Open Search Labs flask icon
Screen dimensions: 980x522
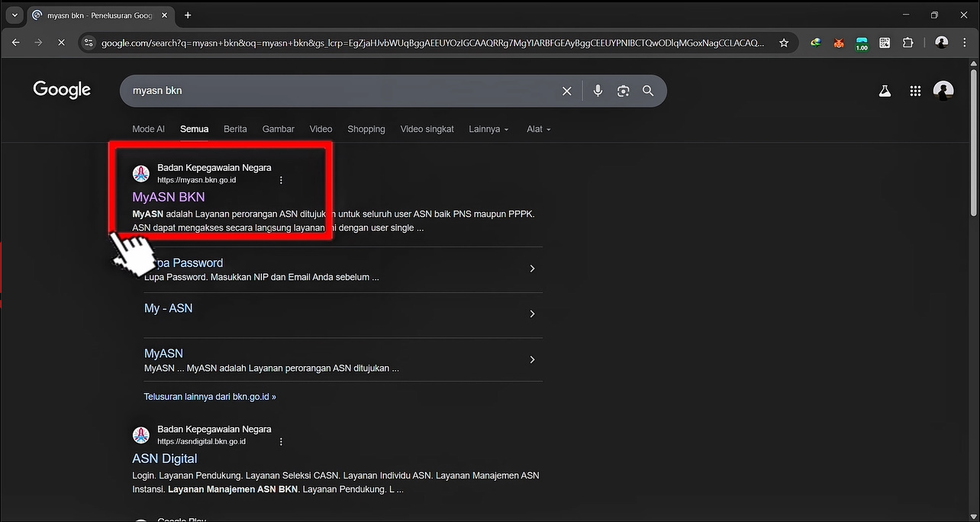click(x=885, y=91)
